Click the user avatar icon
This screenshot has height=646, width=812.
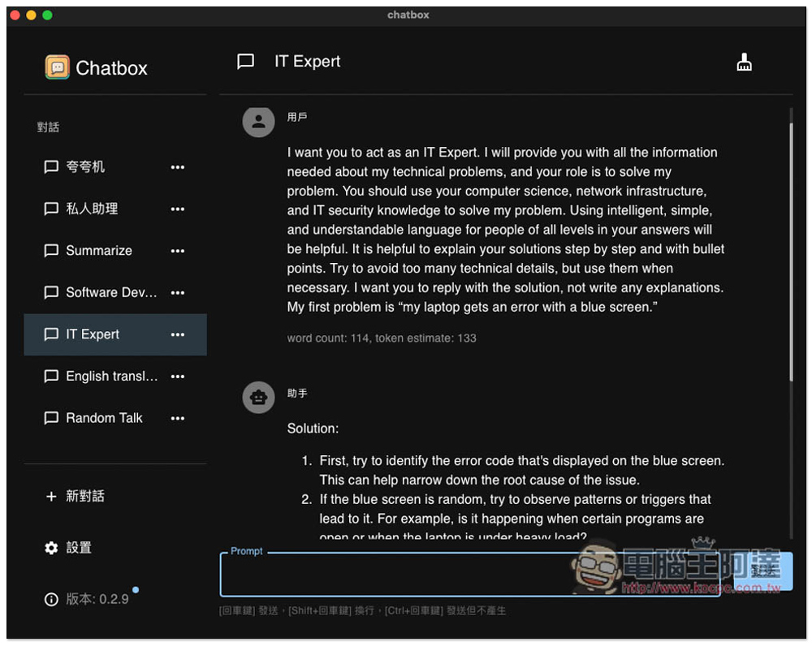(x=258, y=123)
